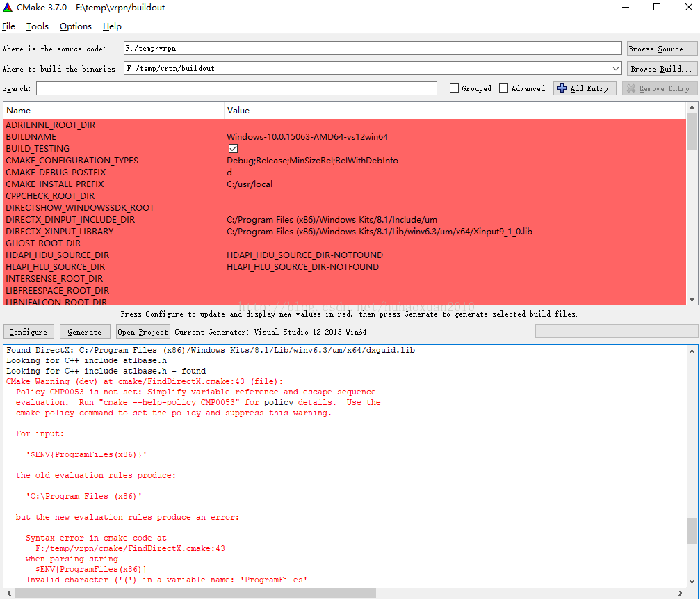
Task: Click the Debug;Release;MinSizeRel;RelWithDebInfo value
Action: click(312, 160)
